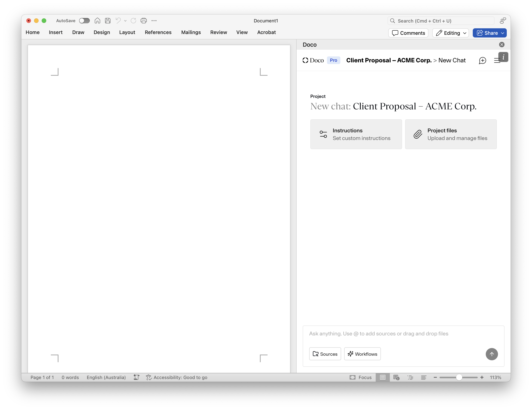The image size is (532, 410).
Task: Expand the Share button dropdown
Action: point(502,33)
